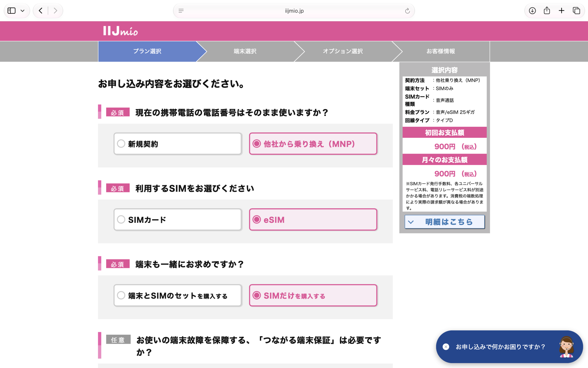588x368 pixels.
Task: Expand the tab group dropdown chevron
Action: coord(23,11)
